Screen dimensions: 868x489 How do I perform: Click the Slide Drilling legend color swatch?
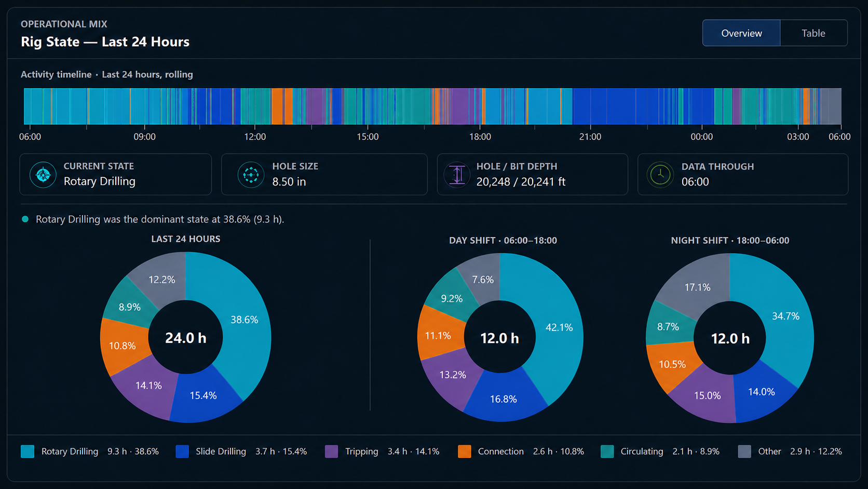(x=182, y=451)
